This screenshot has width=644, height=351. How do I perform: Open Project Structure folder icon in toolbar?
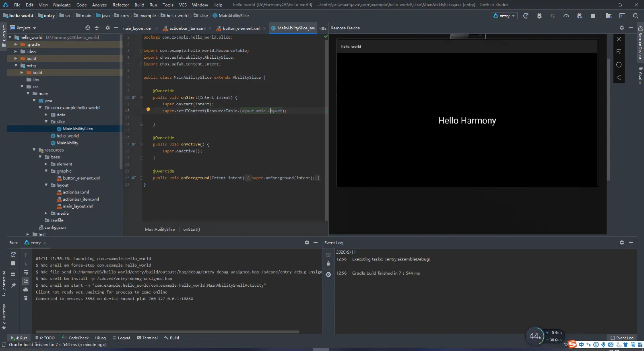coord(609,16)
